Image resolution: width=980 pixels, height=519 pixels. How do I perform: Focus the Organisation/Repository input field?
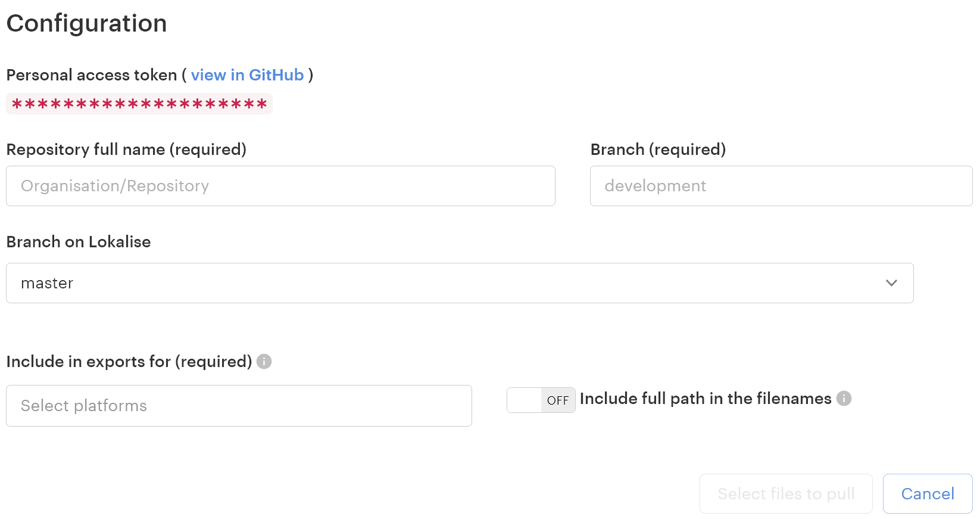(x=280, y=186)
